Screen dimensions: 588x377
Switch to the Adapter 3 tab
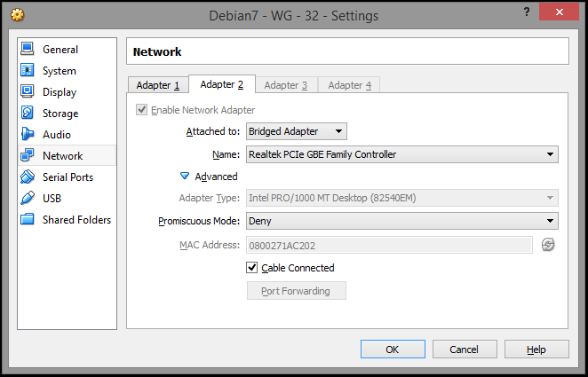[x=285, y=85]
